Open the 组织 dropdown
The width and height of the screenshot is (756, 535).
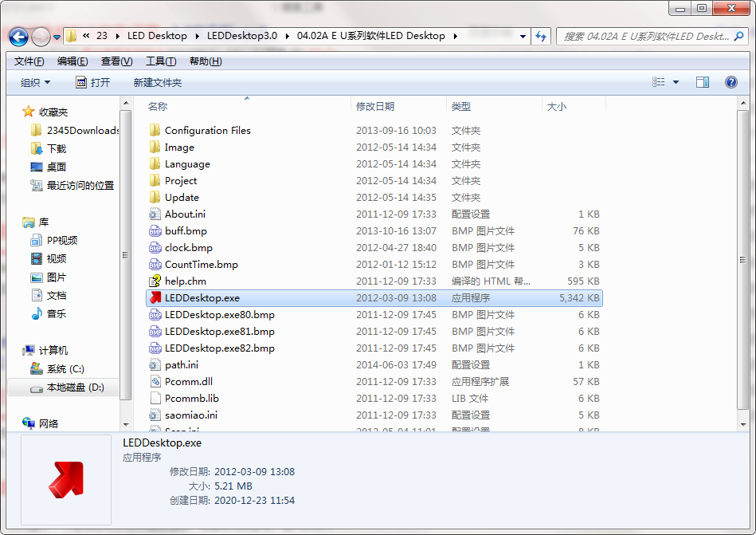[35, 82]
